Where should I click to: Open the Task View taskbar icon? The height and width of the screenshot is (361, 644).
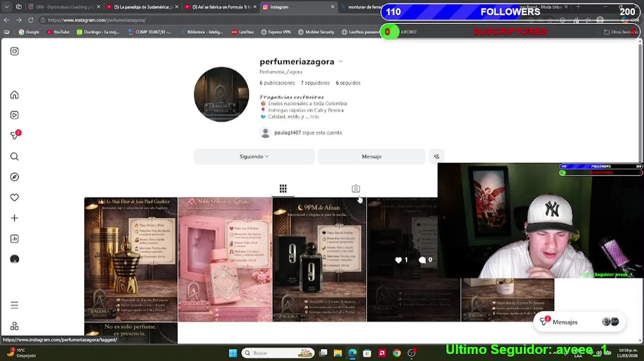point(324,353)
